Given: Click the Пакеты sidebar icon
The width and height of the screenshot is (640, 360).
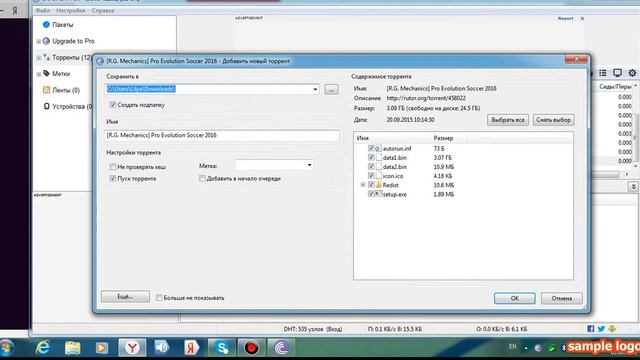Looking at the screenshot, I should [46, 24].
